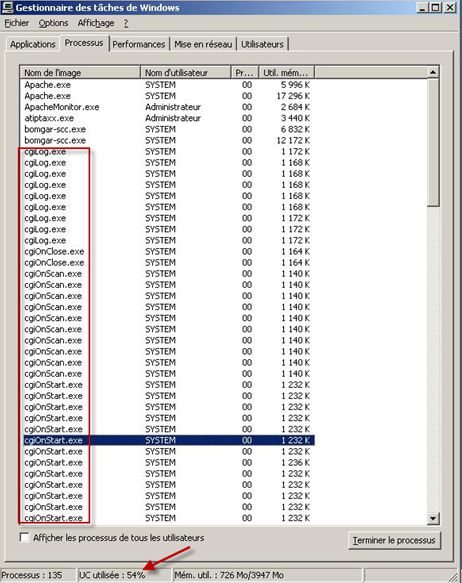Sort by Nom d'utilisateur column header

click(186, 73)
